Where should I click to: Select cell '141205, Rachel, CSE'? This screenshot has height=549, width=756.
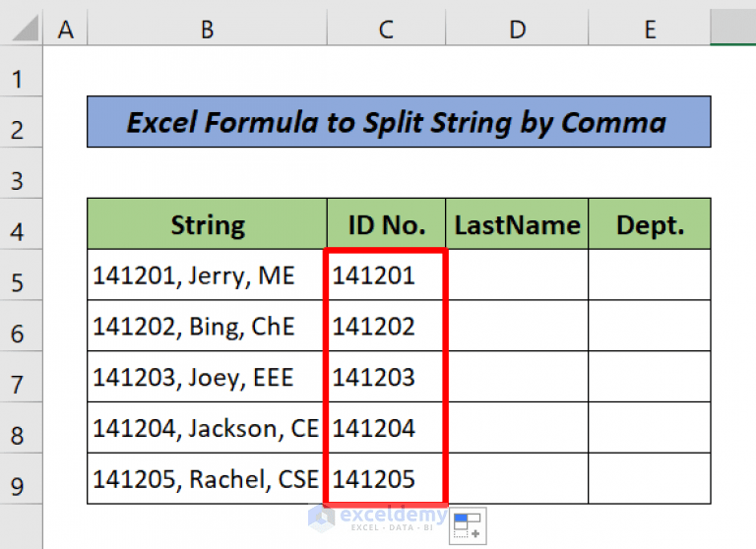point(208,479)
